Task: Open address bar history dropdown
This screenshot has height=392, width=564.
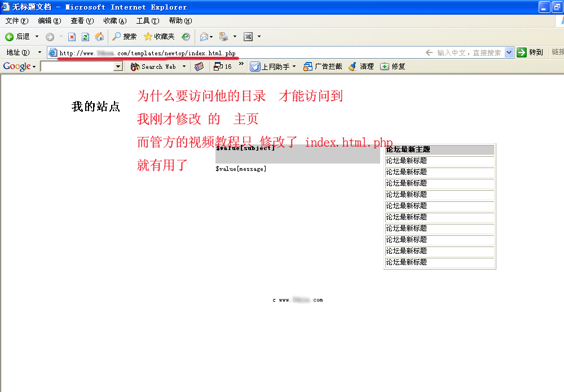Action: pyautogui.click(x=509, y=52)
